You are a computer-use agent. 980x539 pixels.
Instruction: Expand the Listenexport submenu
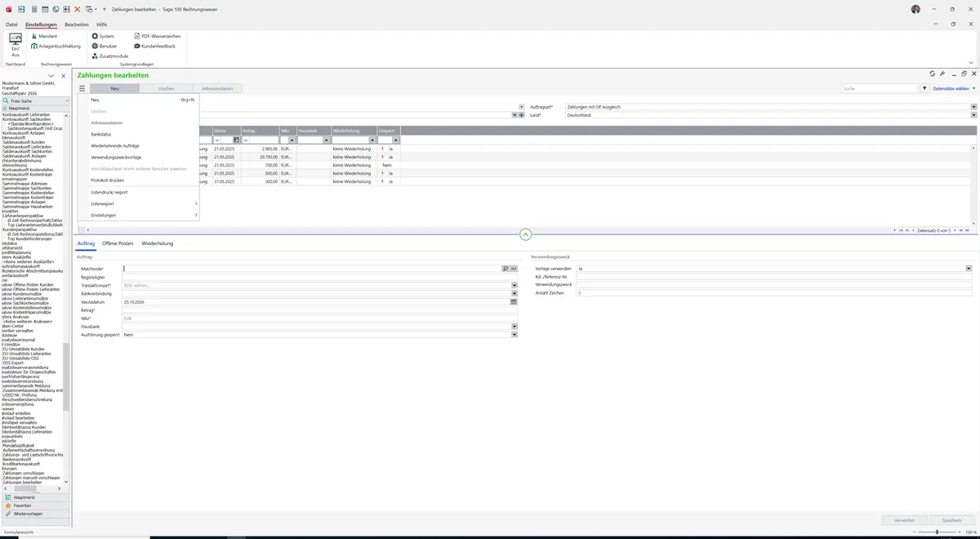(138, 203)
